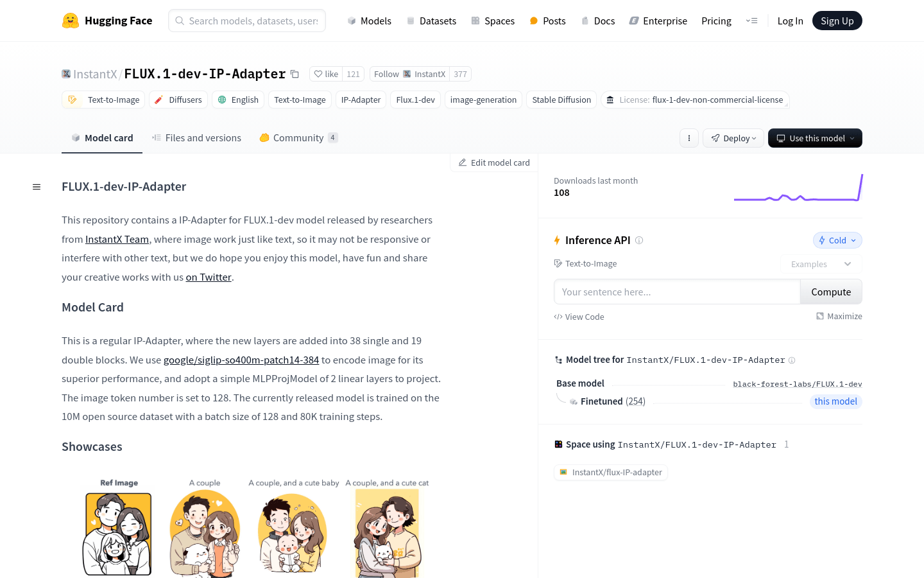Click the Compute button
The width and height of the screenshot is (924, 578).
pyautogui.click(x=831, y=292)
